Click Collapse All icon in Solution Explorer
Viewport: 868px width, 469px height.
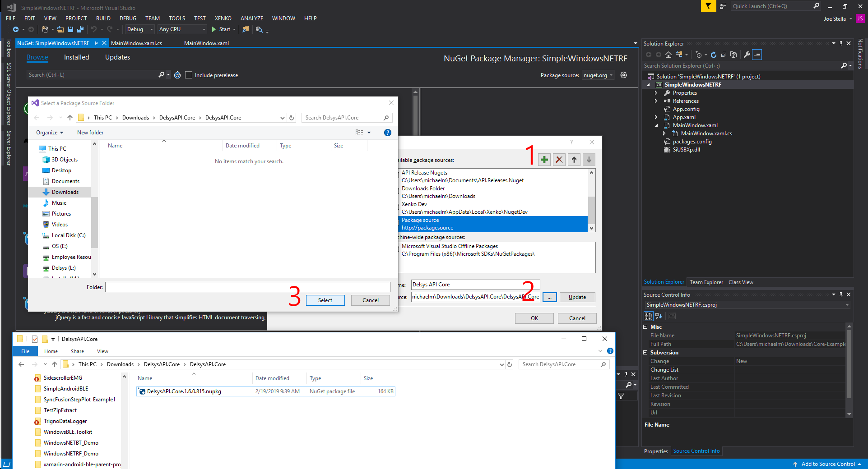pos(724,55)
